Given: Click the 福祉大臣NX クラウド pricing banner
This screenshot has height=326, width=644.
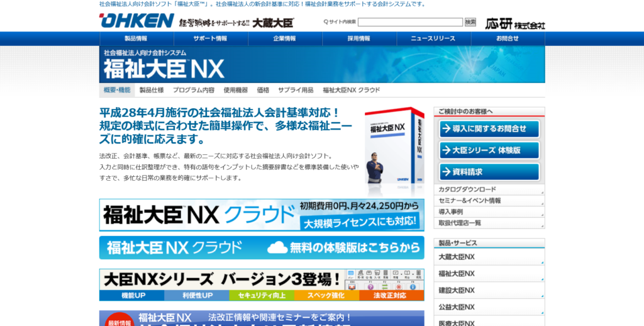Looking at the screenshot, I should click(262, 215).
